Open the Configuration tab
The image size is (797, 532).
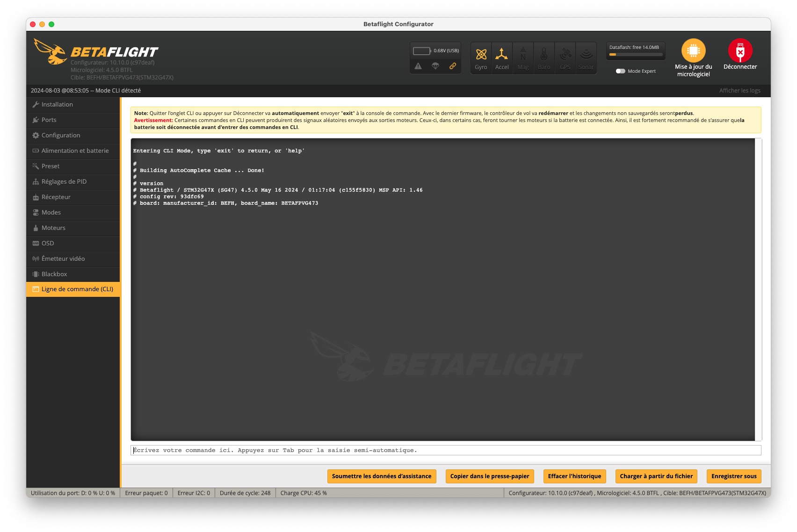click(73, 136)
